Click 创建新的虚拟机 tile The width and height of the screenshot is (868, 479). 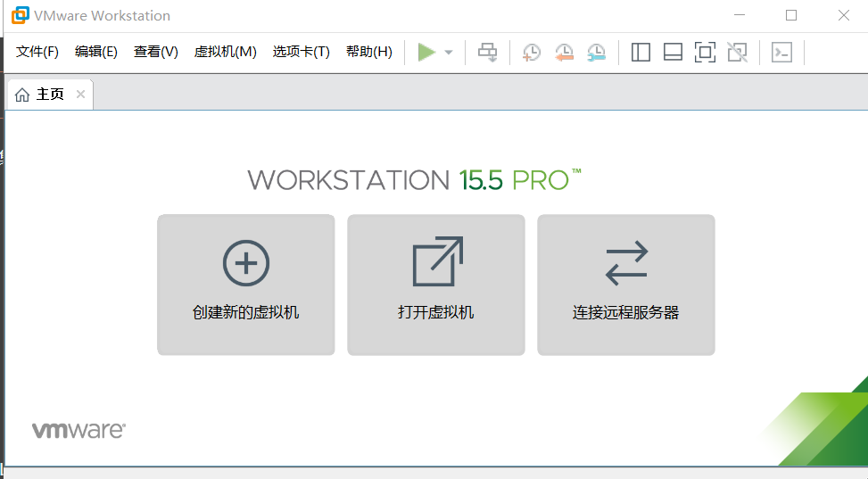[x=246, y=285]
